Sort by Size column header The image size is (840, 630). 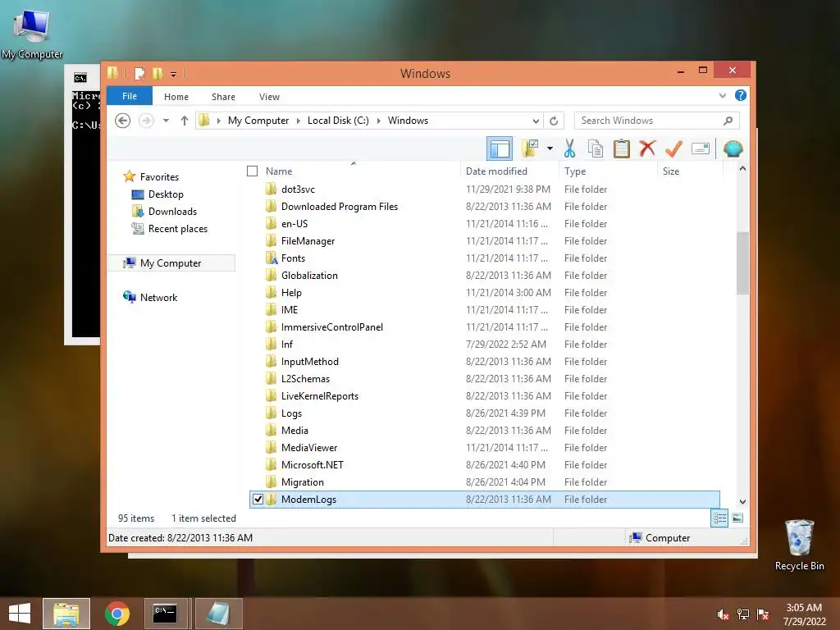coord(671,171)
